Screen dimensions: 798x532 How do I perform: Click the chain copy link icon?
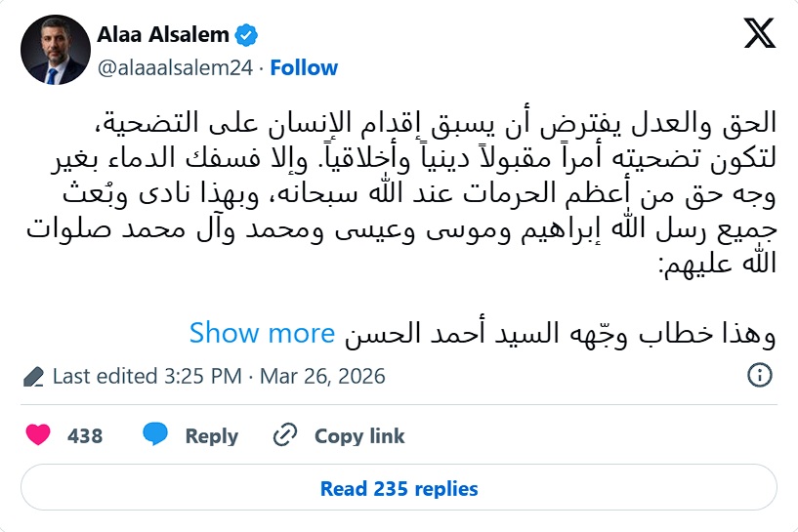coord(285,435)
